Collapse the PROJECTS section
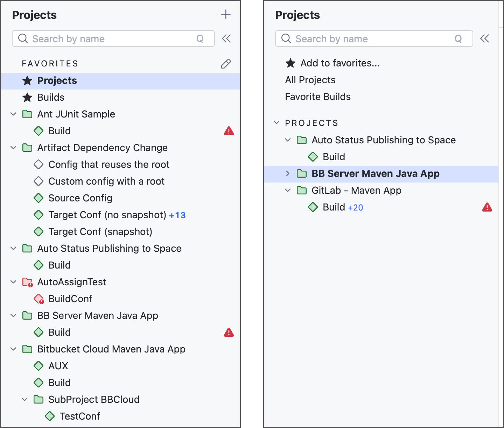This screenshot has width=504, height=428. [x=276, y=122]
